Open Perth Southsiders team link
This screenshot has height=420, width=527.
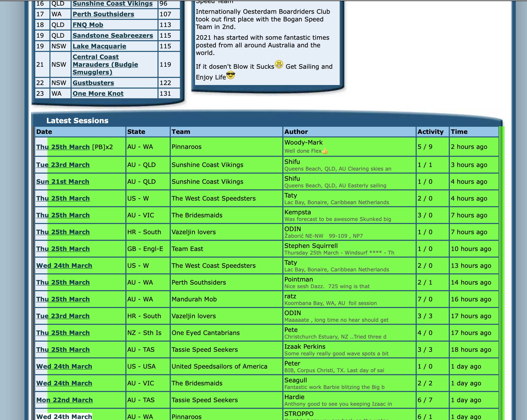103,14
